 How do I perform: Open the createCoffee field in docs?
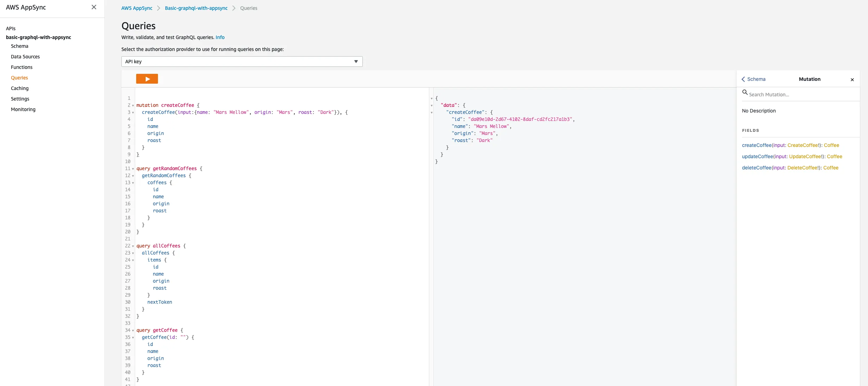[756, 145]
